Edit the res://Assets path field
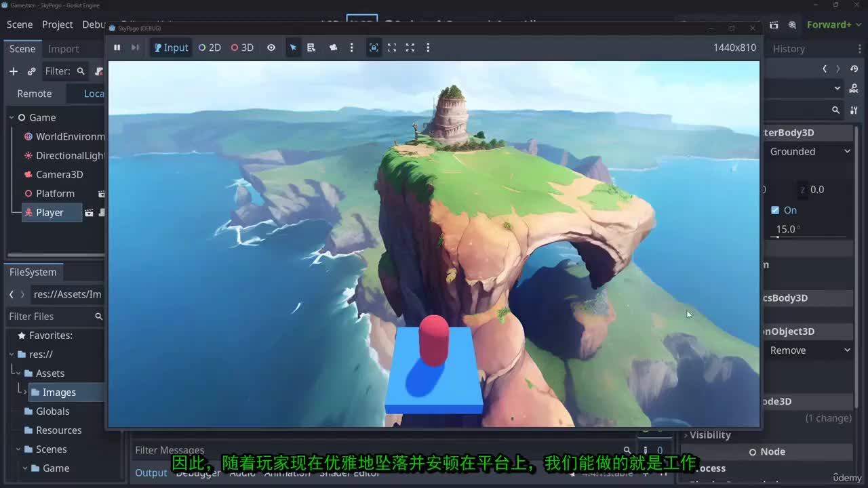 pos(68,294)
